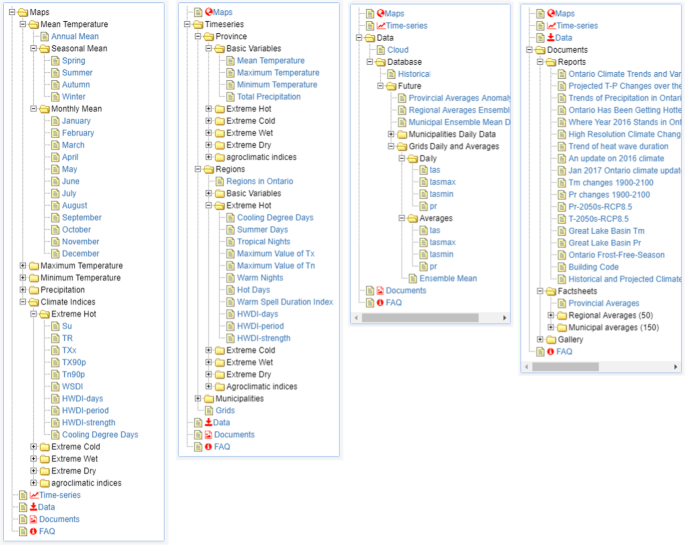
Task: Click the red FAQ info icon in first panel
Action: tap(34, 531)
